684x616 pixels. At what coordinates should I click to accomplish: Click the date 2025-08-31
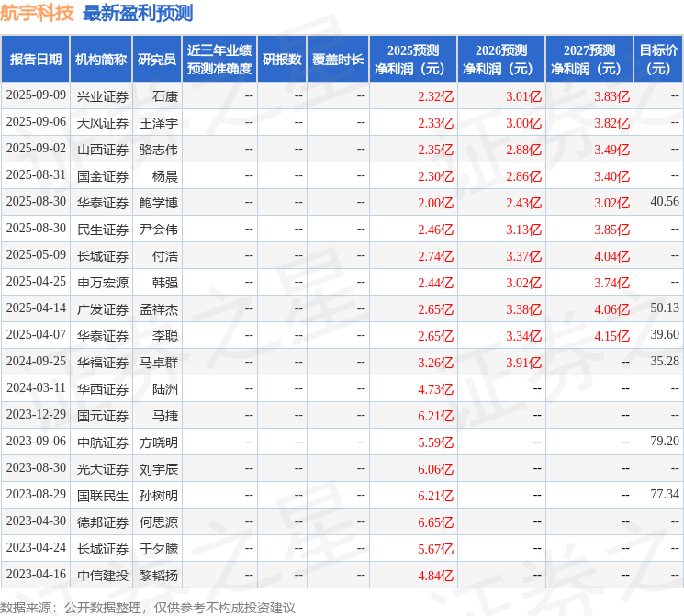[36, 175]
